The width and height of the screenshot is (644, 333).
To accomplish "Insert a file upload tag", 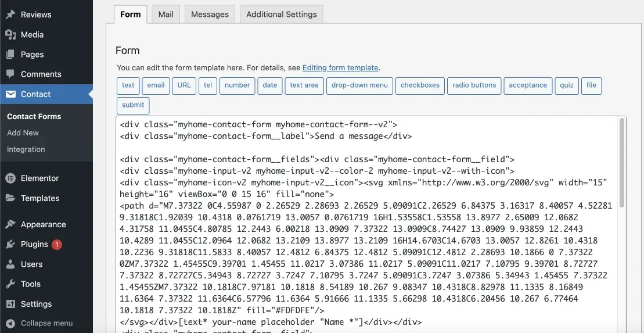I will pyautogui.click(x=591, y=85).
